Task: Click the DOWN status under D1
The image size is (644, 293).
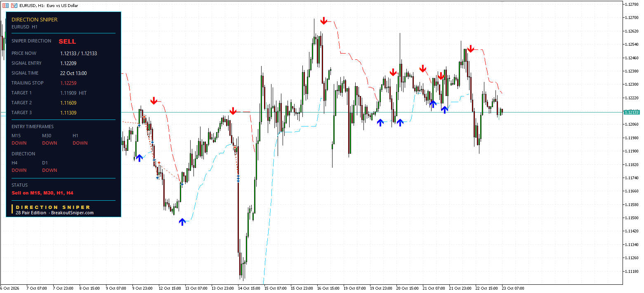Action: tap(50, 171)
